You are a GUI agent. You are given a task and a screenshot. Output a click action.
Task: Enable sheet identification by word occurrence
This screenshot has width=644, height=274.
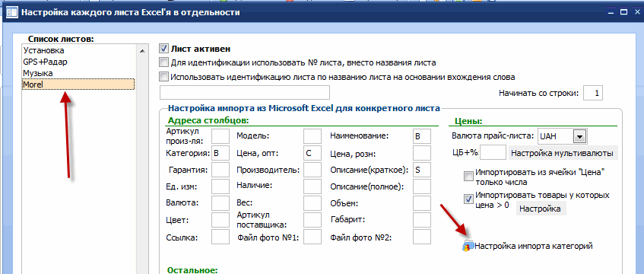pyautogui.click(x=164, y=77)
